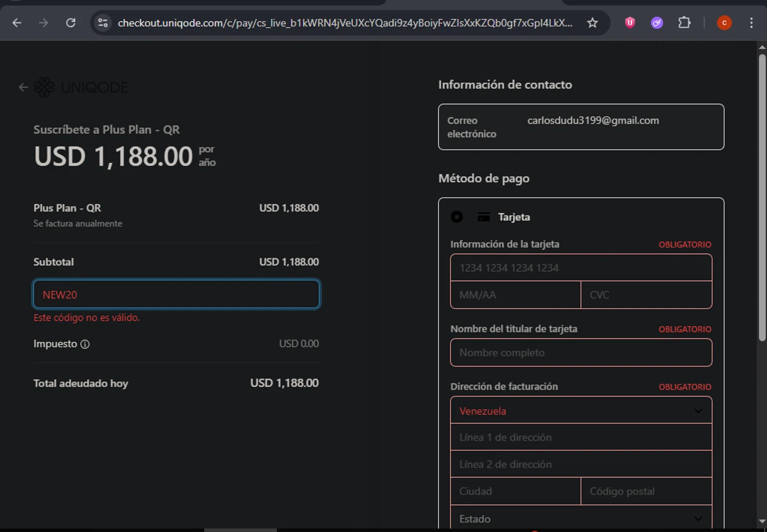The image size is (767, 532).
Task: Click the Uniqode logo
Action: (x=81, y=87)
